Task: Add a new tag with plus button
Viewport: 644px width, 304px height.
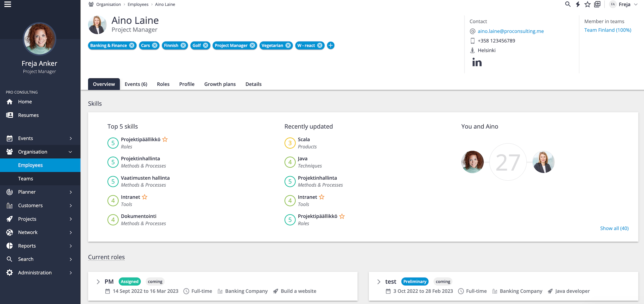Action: 331,45
